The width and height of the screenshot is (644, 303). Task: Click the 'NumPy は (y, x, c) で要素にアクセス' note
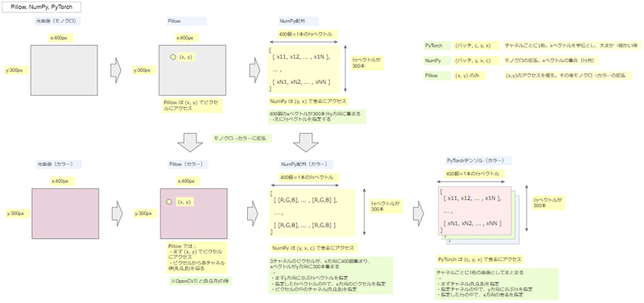tap(314, 248)
